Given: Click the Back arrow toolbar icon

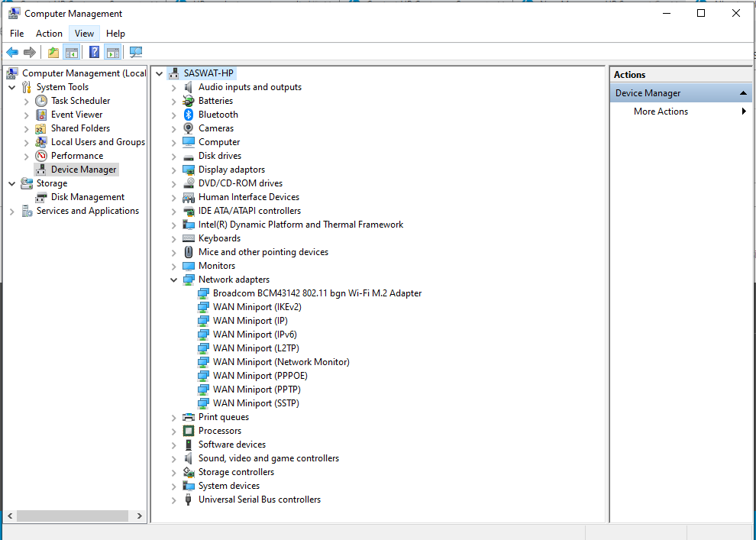Looking at the screenshot, I should 12,52.
